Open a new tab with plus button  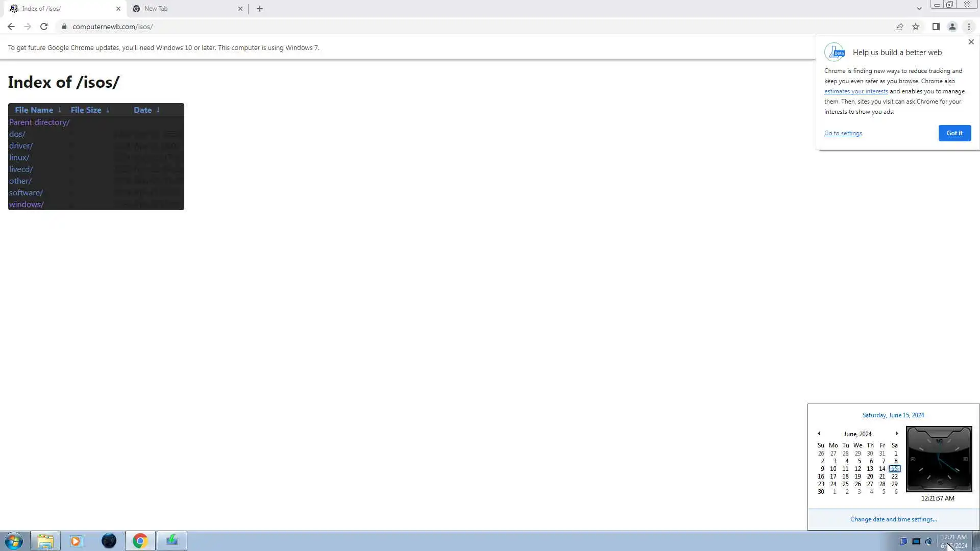(260, 9)
